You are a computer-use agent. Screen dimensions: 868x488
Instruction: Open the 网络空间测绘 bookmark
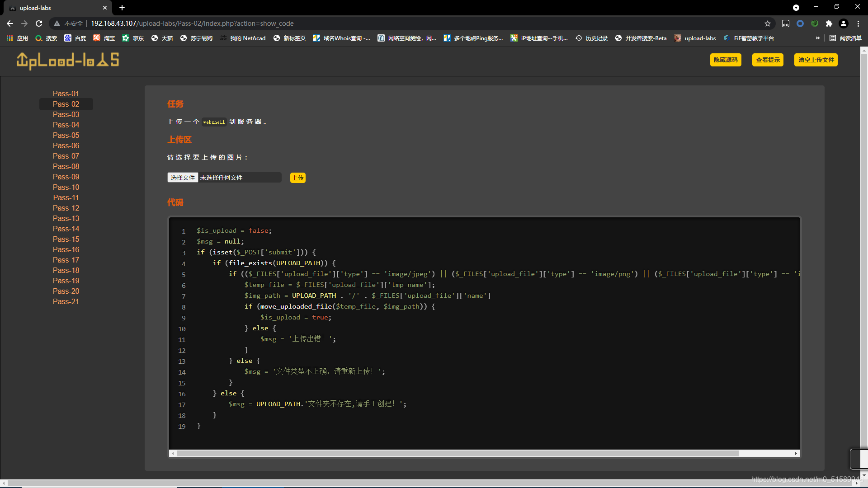(407, 38)
